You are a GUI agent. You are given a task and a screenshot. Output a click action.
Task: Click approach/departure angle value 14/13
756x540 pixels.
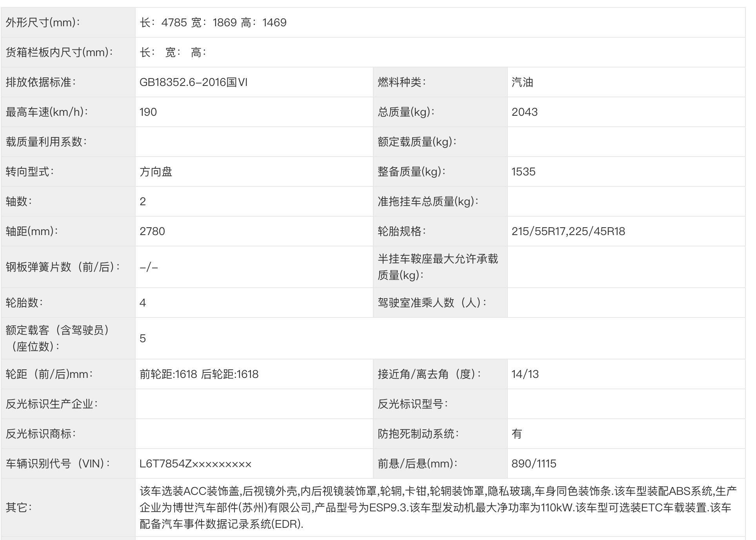point(525,374)
